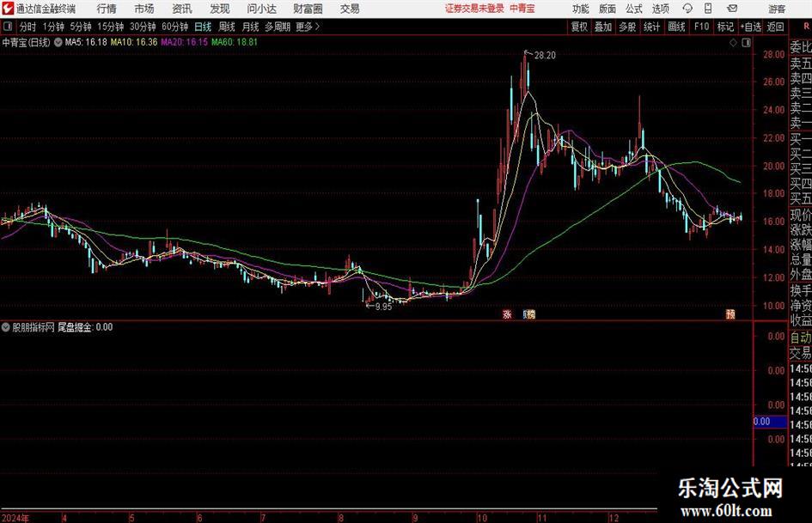This screenshot has height=523, width=812.
Task: Open the customer service headset icon
Action: [687, 9]
